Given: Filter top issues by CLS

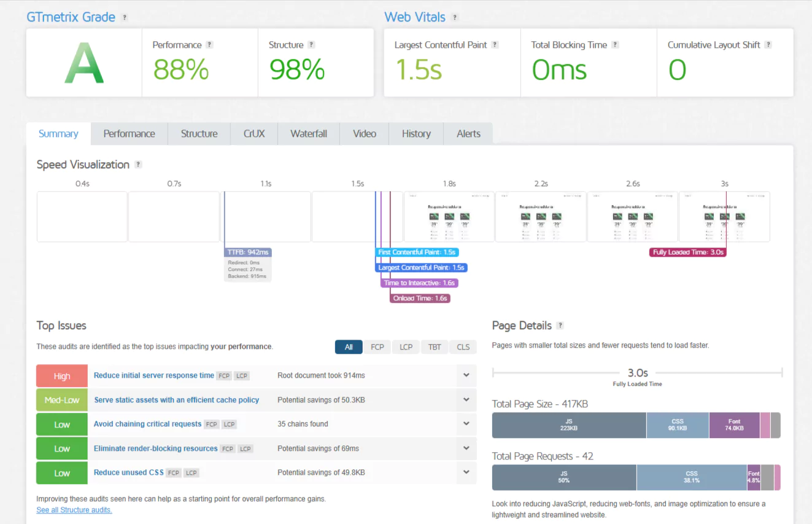Looking at the screenshot, I should click(x=463, y=347).
